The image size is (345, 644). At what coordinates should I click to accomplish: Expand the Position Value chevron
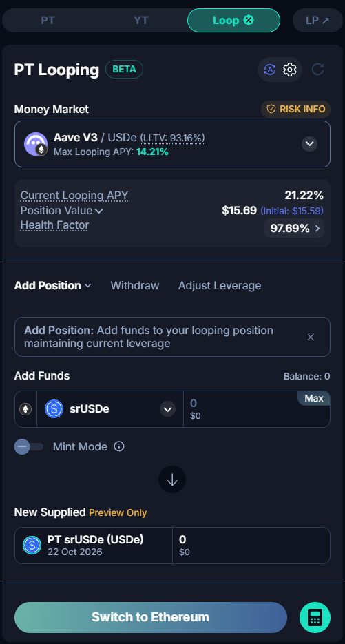tap(99, 211)
